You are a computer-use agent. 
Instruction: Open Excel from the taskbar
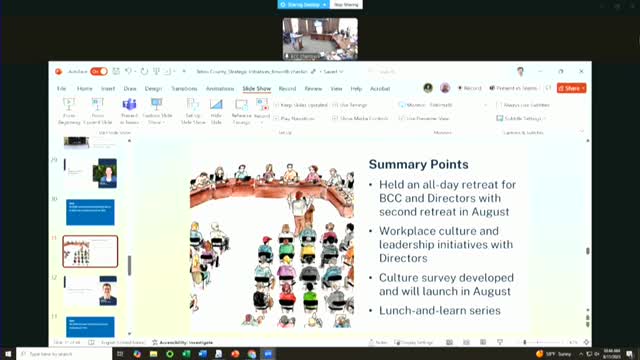point(186,354)
